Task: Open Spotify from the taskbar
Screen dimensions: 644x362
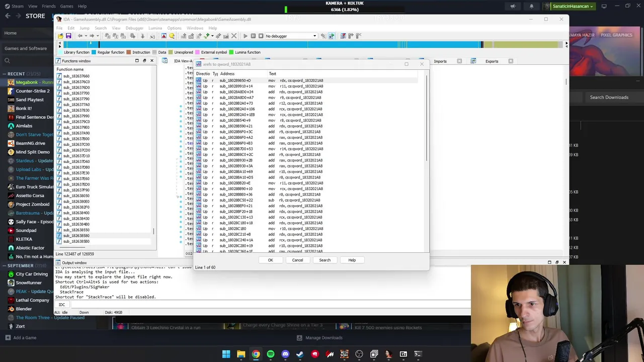Action: 271,354
